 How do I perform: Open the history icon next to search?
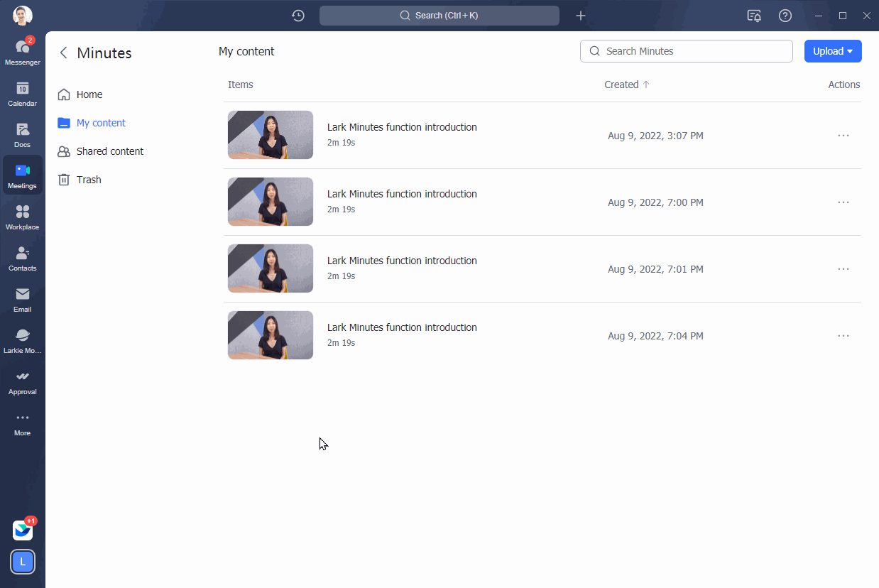297,15
